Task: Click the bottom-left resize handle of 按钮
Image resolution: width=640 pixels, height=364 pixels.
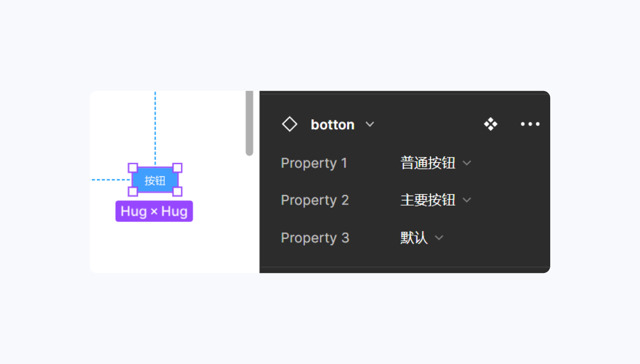Action: coord(133,191)
